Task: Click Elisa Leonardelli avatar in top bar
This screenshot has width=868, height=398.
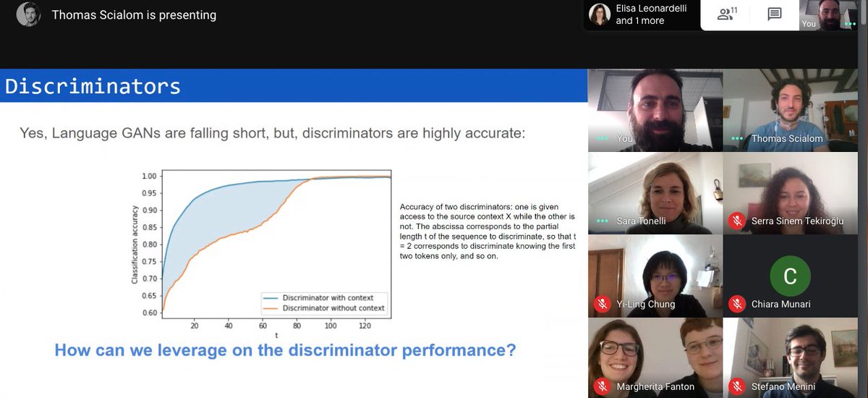Action: click(x=600, y=14)
